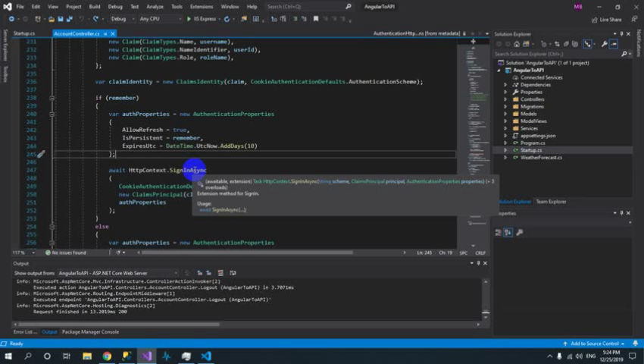The image size is (644, 364).
Task: Open the quick launch search magnifier
Action: point(349,7)
